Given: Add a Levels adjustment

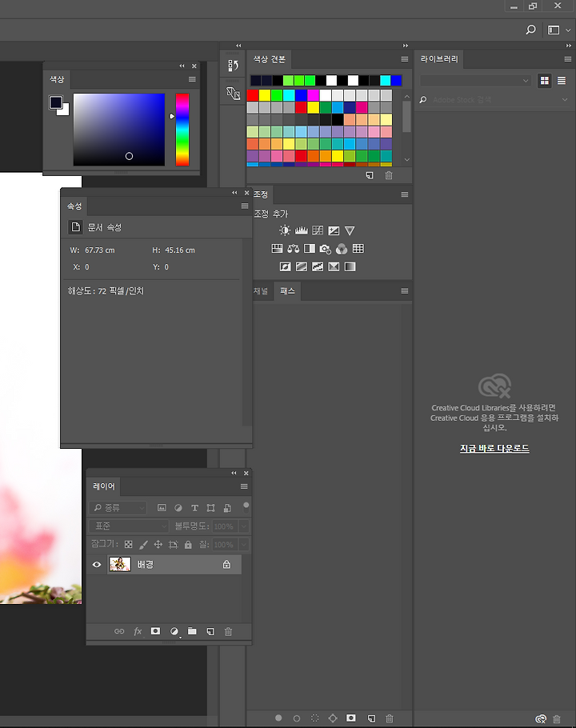Looking at the screenshot, I should click(302, 230).
